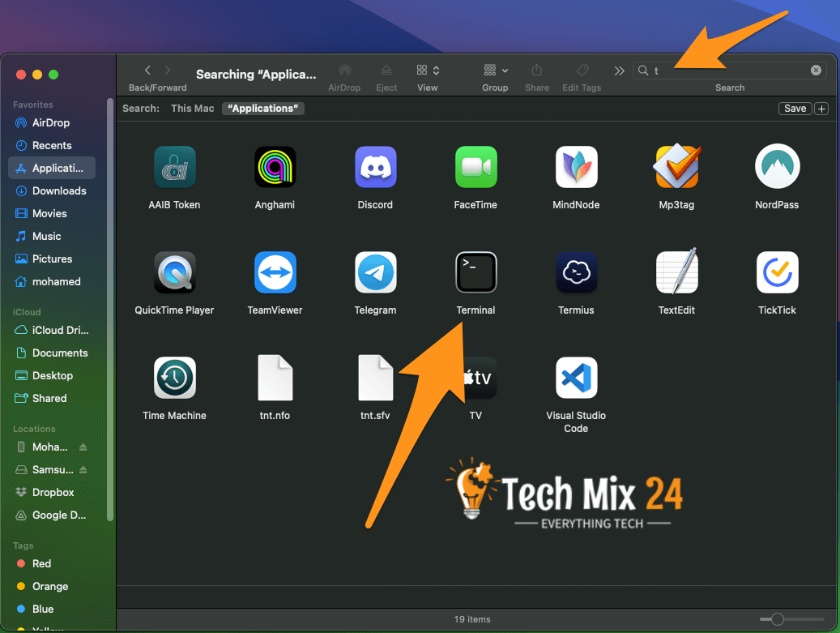The width and height of the screenshot is (840, 633).
Task: Open Recents in the sidebar
Action: [x=51, y=145]
